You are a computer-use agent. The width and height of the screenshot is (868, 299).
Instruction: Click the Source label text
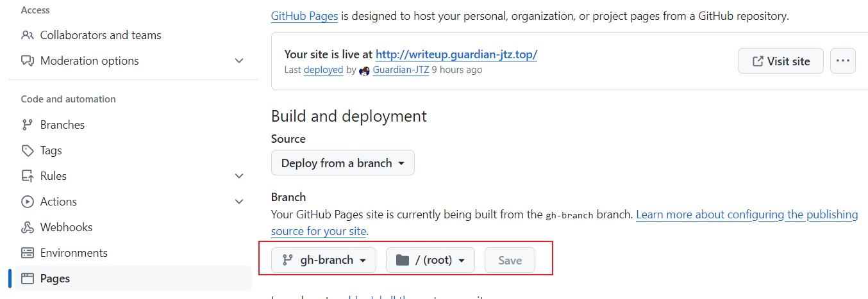click(x=288, y=139)
